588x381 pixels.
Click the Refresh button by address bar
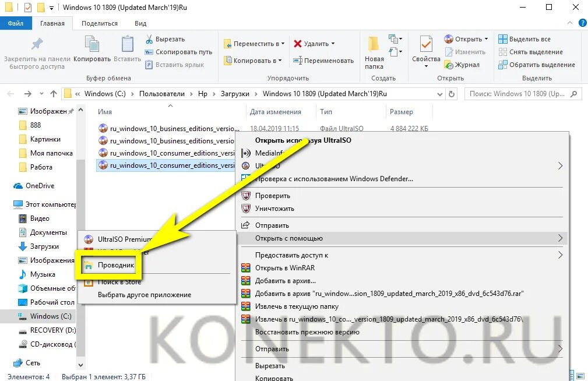click(452, 94)
